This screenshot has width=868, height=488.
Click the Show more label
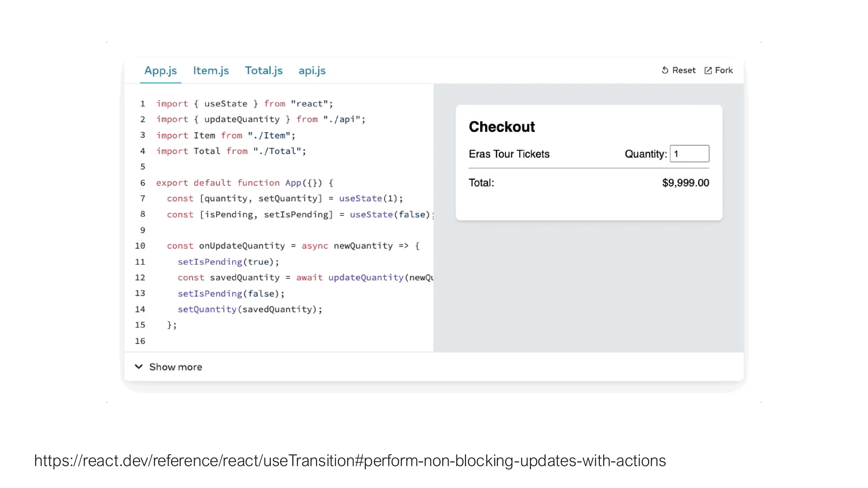pyautogui.click(x=175, y=367)
